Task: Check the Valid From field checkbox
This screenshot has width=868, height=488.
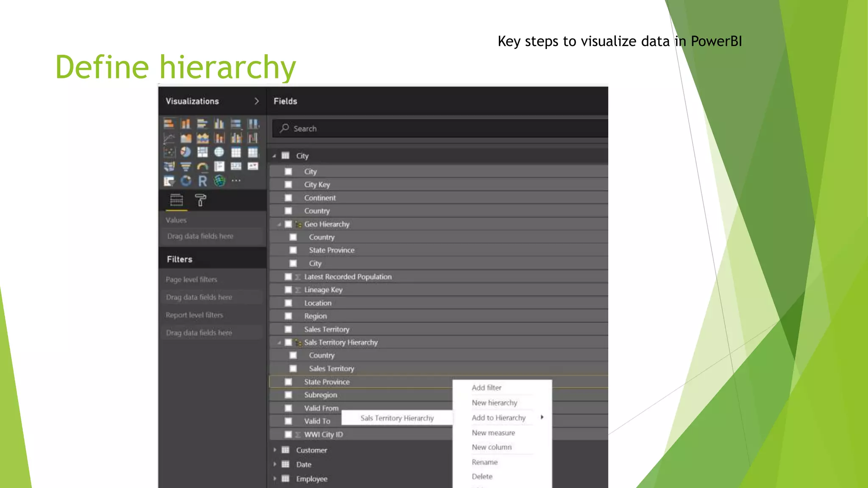Action: coord(288,408)
